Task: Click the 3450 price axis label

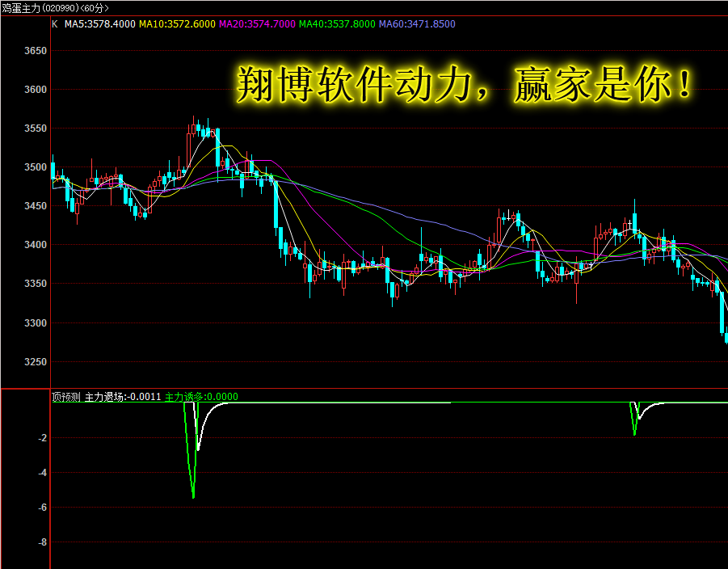Action: [x=36, y=206]
